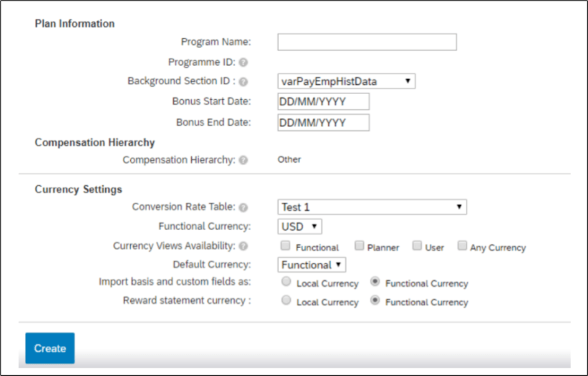Click help icon next to Programme ID

(x=244, y=62)
